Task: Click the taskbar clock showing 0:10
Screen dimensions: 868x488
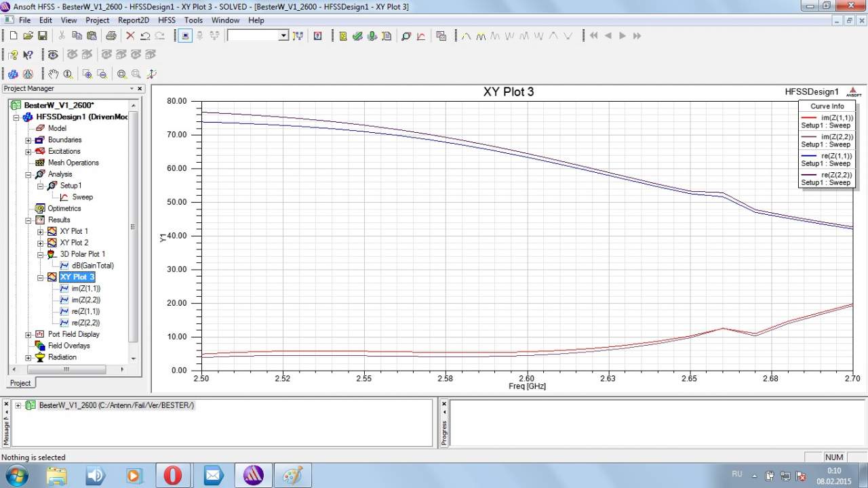Action: (x=834, y=470)
